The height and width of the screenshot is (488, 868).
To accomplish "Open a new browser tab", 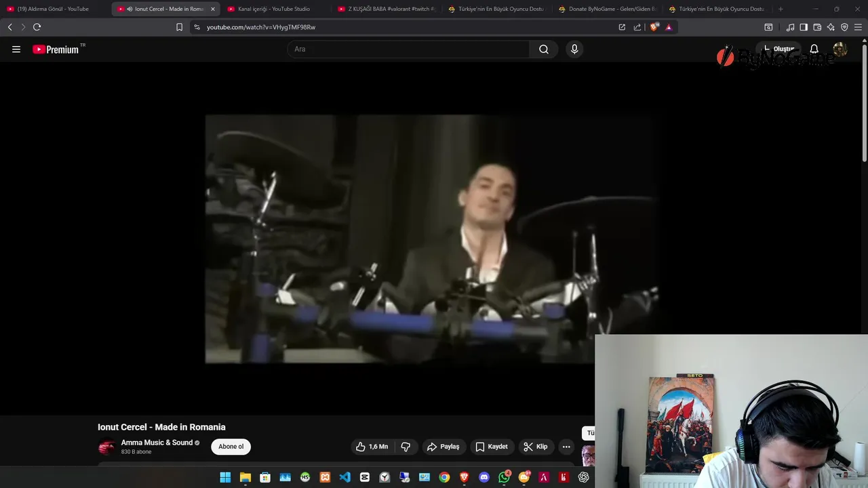I will pyautogui.click(x=781, y=9).
